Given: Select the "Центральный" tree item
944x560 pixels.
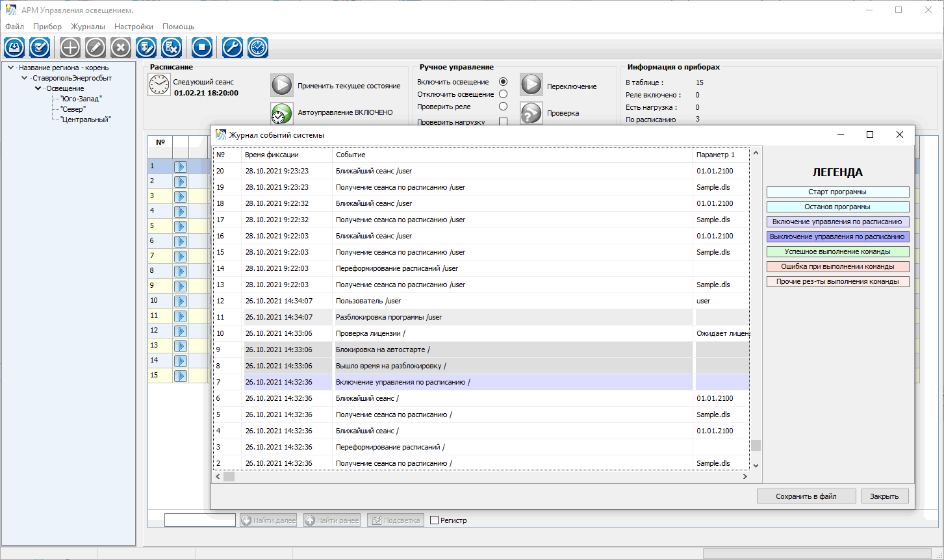Looking at the screenshot, I should 86,120.
